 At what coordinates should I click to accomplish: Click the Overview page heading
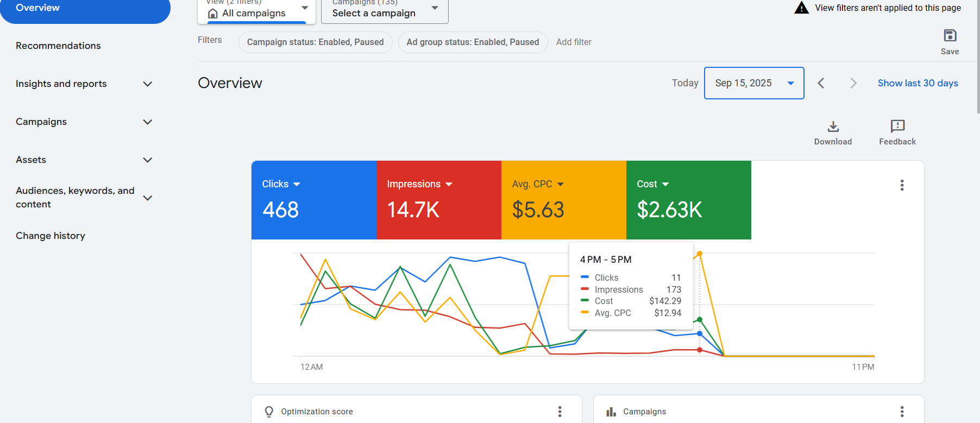click(230, 83)
